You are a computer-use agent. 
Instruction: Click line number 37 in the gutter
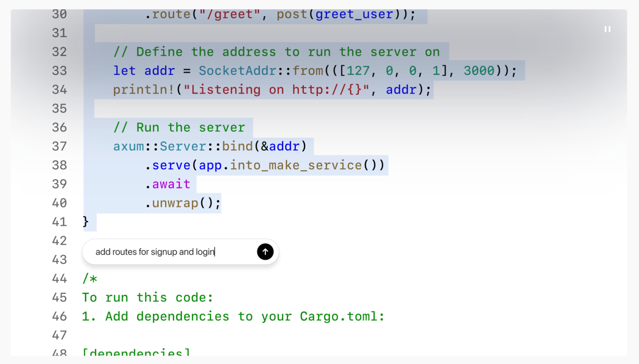point(59,146)
